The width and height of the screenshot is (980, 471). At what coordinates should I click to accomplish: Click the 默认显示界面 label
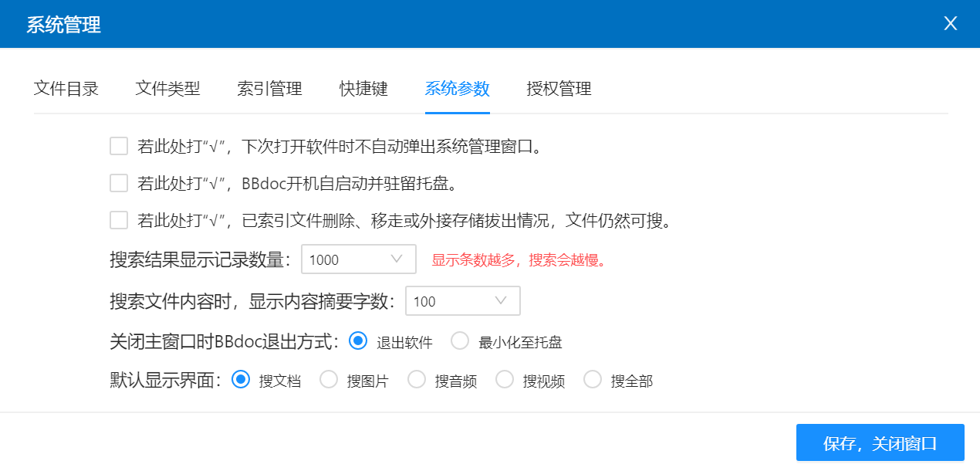pos(166,380)
